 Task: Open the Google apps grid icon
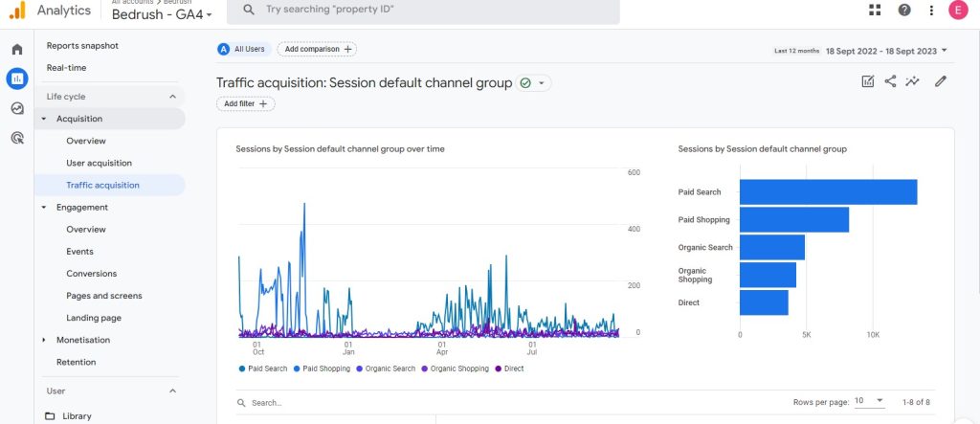(875, 10)
